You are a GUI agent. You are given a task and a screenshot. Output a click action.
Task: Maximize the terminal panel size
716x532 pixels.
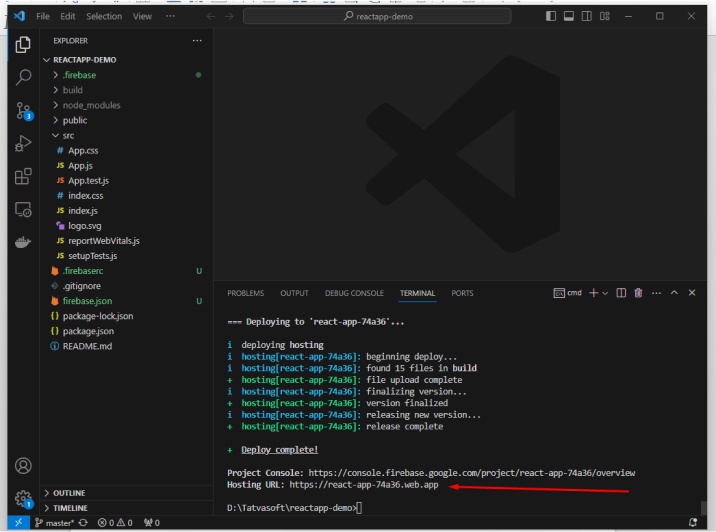tap(674, 293)
